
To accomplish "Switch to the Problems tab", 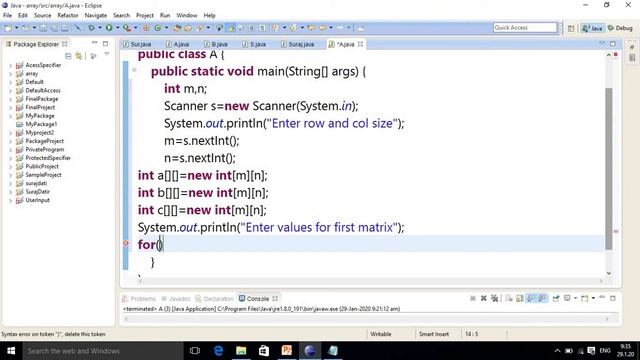I will (x=139, y=299).
